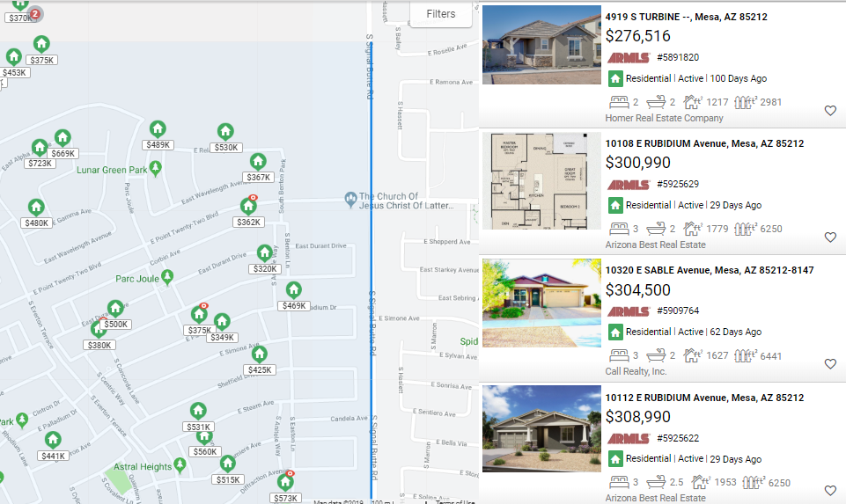Click the $300,990 price
The image size is (846, 504).
(637, 163)
